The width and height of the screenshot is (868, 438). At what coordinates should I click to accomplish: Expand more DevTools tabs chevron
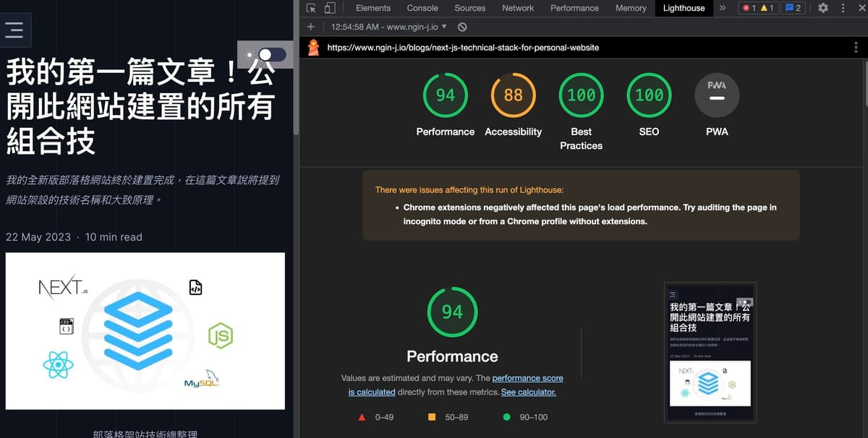(x=721, y=8)
